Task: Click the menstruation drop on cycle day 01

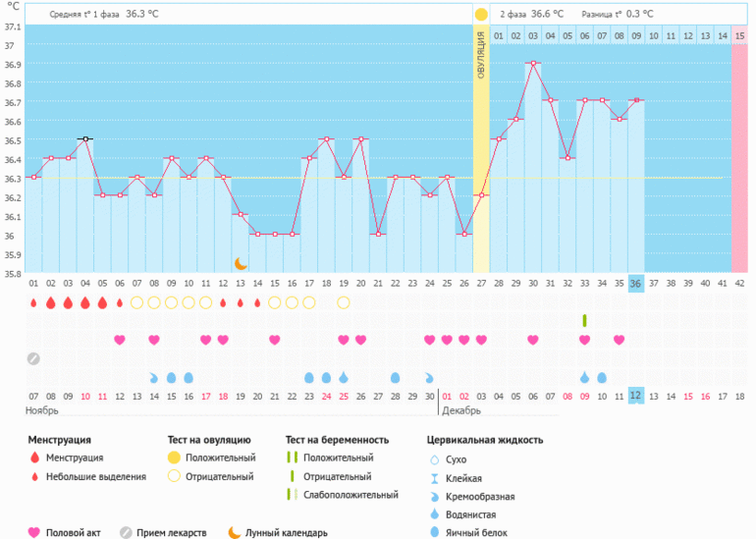Action: (x=33, y=302)
